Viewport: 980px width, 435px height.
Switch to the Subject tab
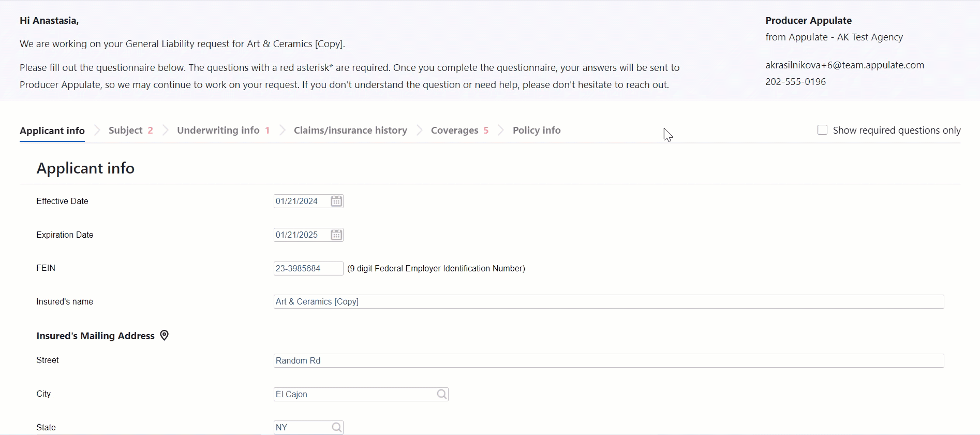(126, 130)
